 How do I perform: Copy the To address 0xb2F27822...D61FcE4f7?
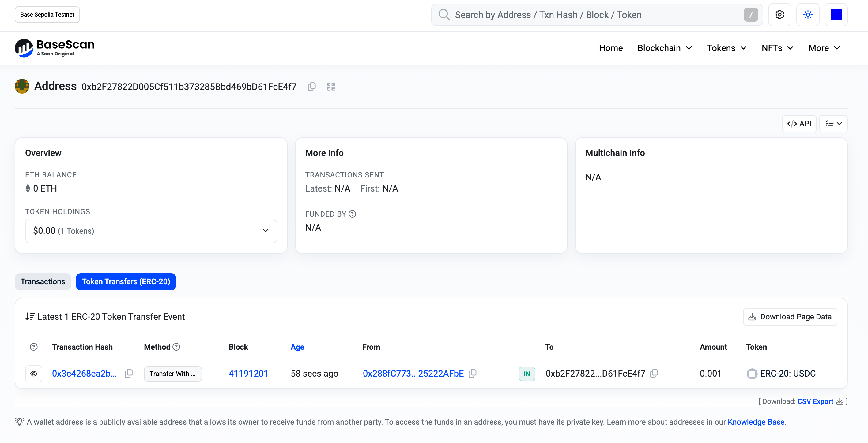(654, 373)
